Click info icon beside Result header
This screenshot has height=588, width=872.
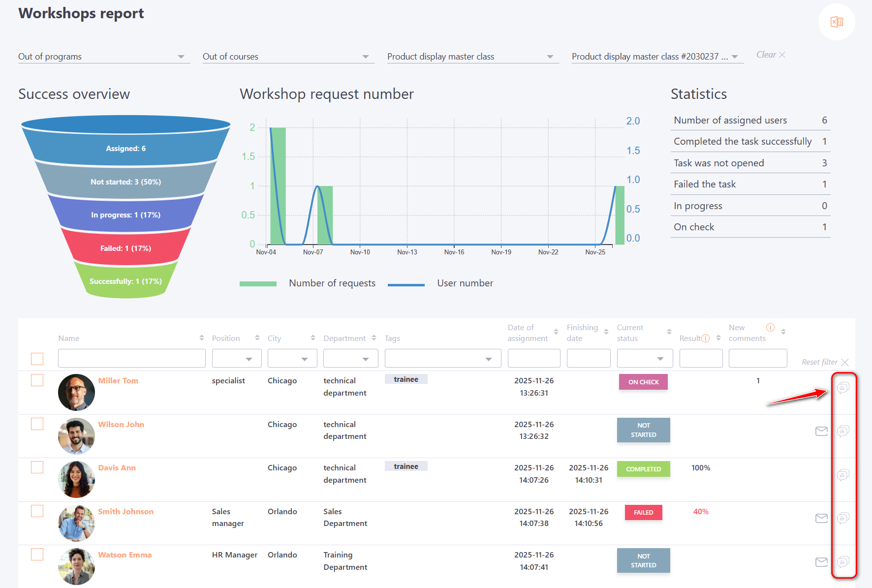pyautogui.click(x=706, y=338)
